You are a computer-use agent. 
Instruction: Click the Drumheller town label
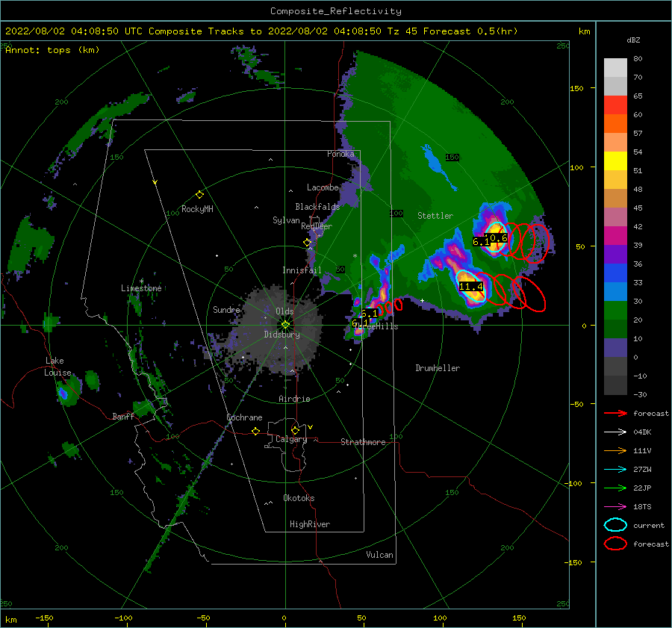click(x=438, y=368)
